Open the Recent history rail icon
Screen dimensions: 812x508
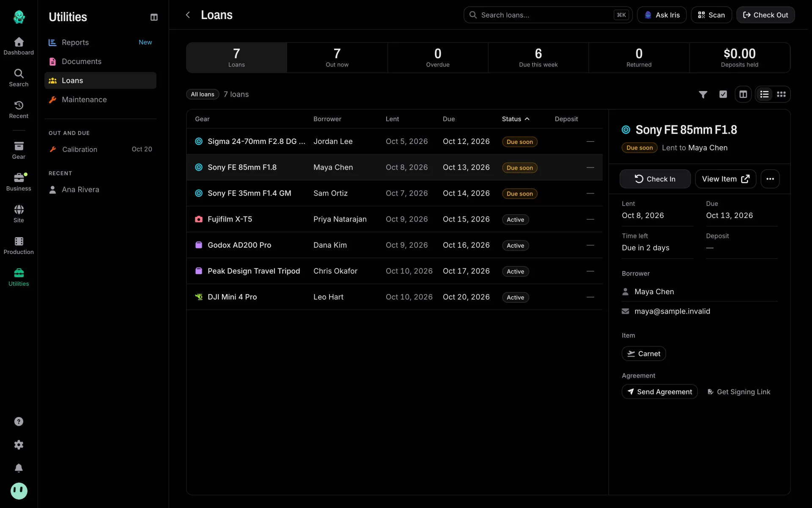[19, 110]
